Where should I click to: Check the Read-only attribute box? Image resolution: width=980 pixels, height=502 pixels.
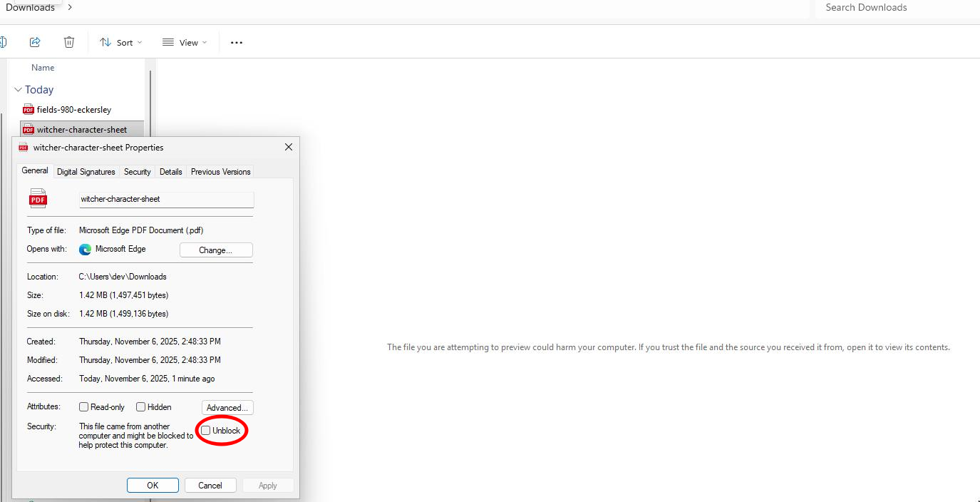[x=84, y=407]
